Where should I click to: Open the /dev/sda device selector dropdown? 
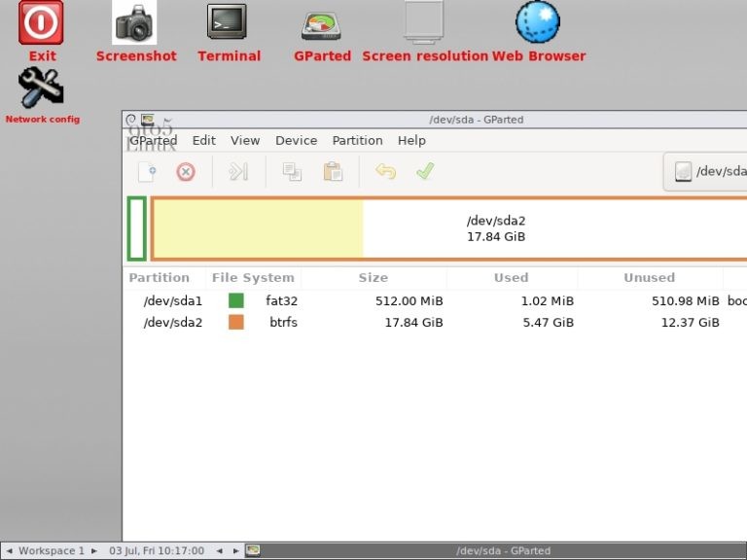(705, 171)
